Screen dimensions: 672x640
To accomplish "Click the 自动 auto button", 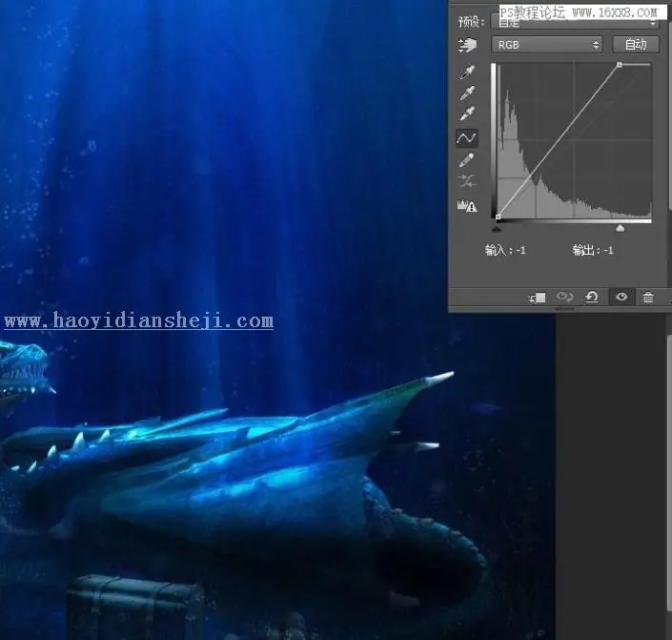I will tap(636, 45).
